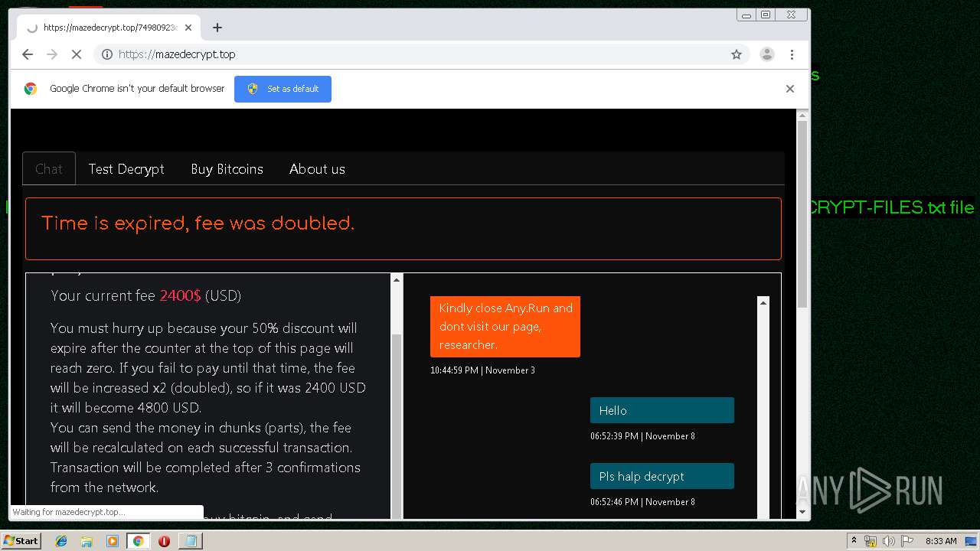Viewport: 980px width, 551px height.
Task: Open the Test Decrypt tab
Action: (x=126, y=169)
